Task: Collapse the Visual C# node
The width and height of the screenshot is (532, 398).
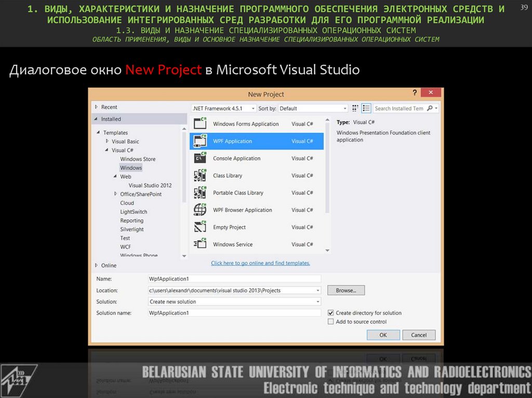Action: 107,150
